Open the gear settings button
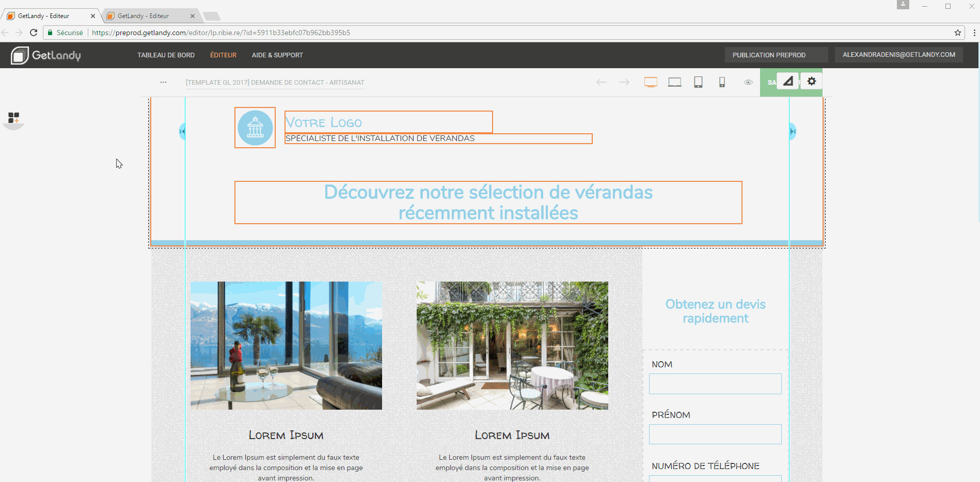 coord(812,82)
